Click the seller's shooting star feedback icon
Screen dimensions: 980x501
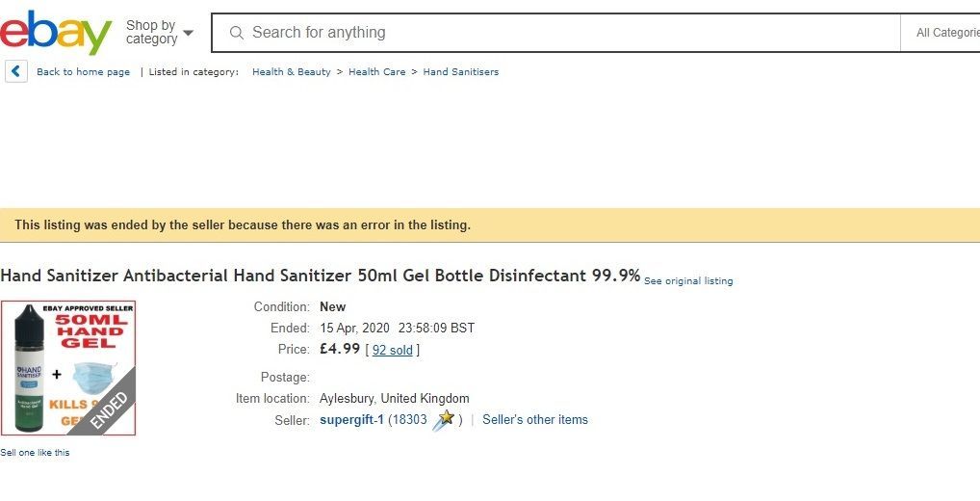pos(445,420)
